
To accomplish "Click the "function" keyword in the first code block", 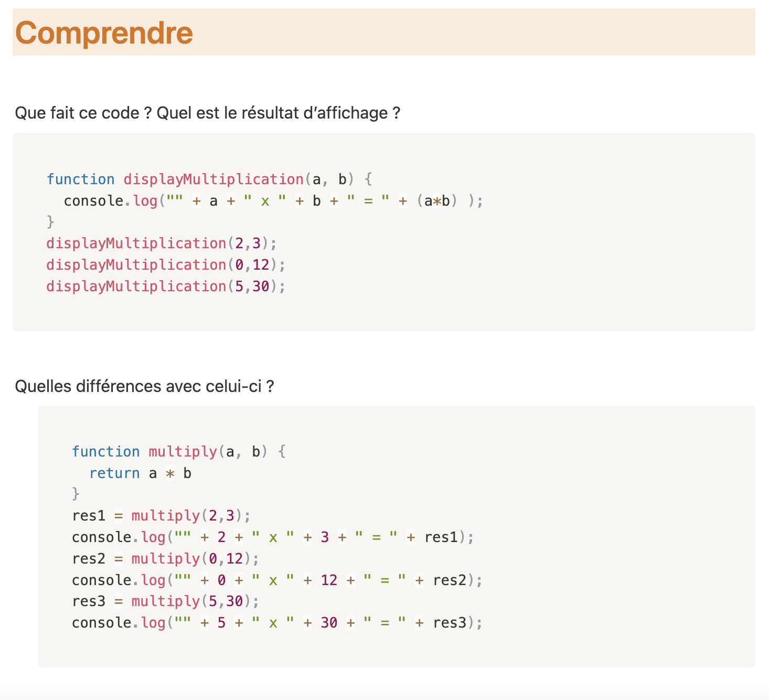I will 80,179.
